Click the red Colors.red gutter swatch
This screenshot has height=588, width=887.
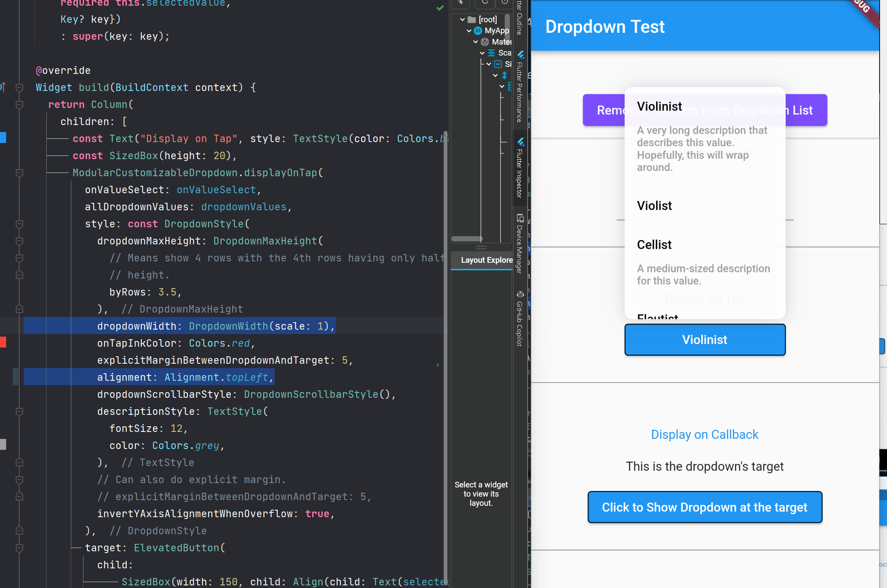coord(3,342)
